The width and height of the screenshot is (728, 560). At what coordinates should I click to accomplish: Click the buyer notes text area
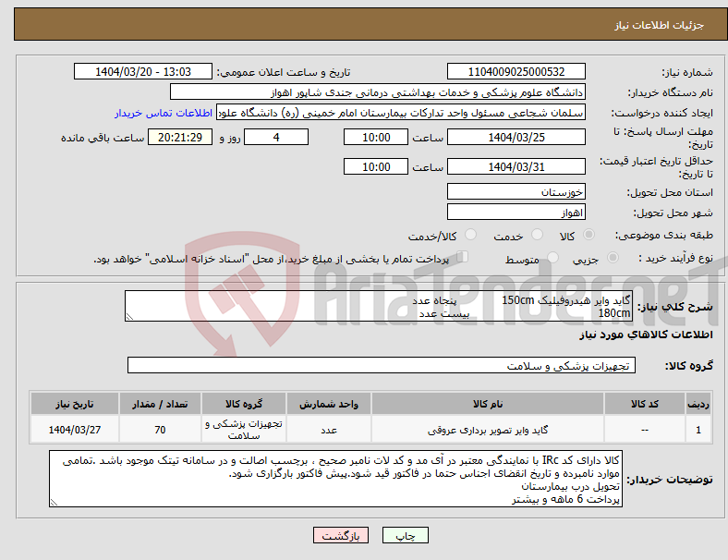tap(335, 479)
